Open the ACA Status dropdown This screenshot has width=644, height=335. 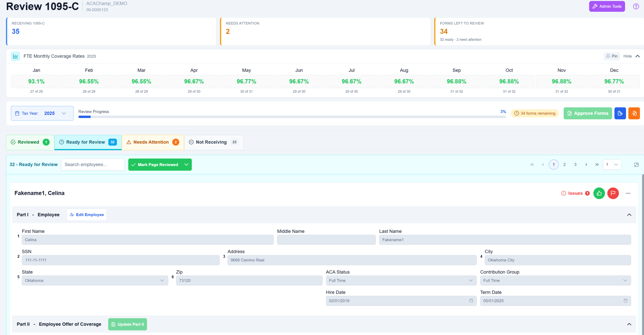401,280
